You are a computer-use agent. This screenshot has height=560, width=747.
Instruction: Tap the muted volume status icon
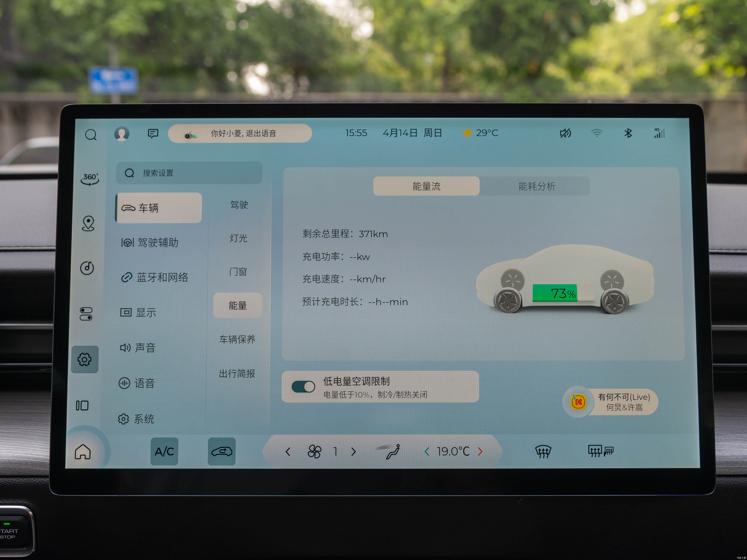[565, 133]
